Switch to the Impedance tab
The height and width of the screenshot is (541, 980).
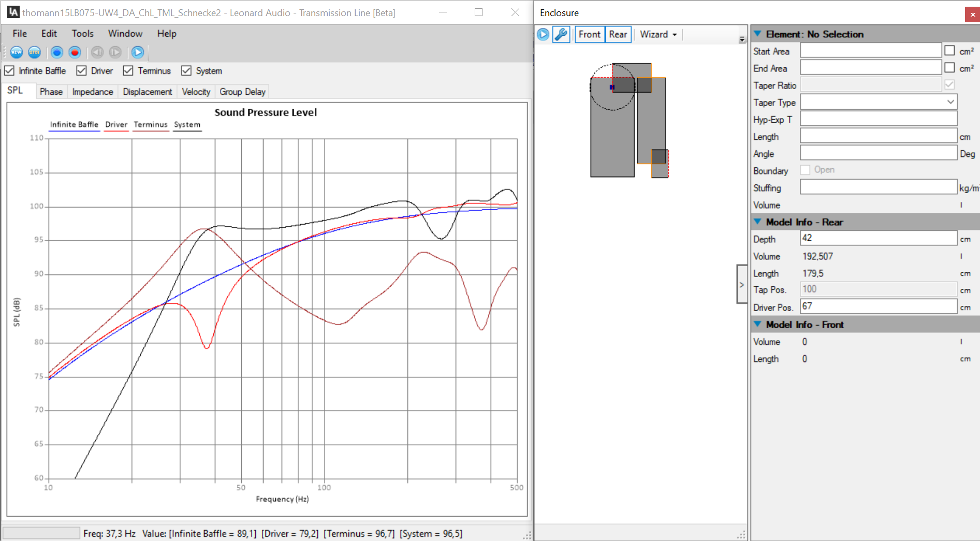coord(93,92)
